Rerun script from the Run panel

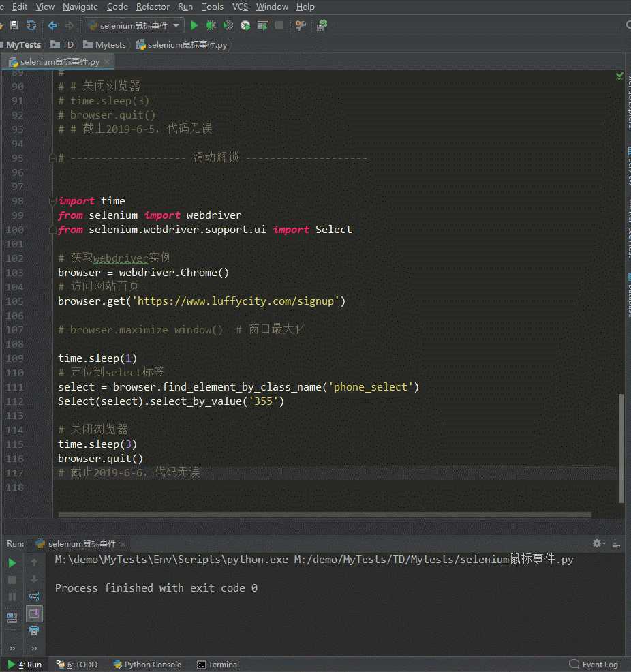coord(12,563)
